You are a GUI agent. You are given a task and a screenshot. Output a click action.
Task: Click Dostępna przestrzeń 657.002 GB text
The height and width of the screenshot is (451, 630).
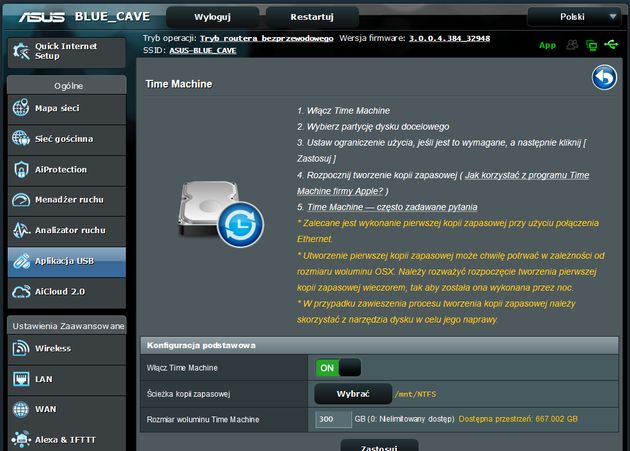[x=518, y=419]
